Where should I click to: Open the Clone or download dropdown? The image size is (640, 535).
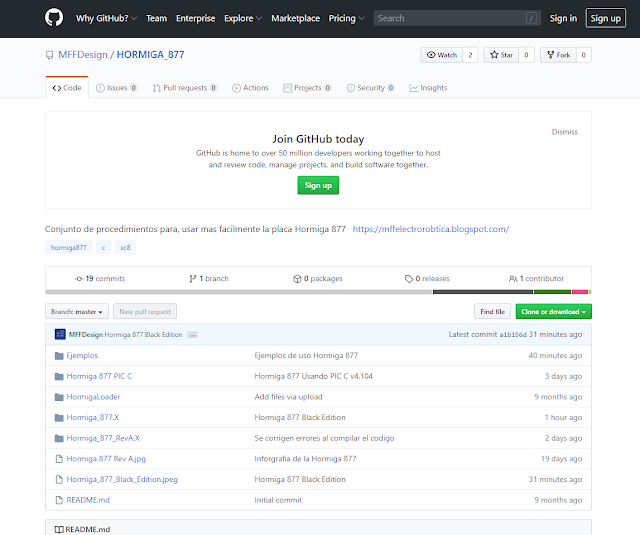pyautogui.click(x=553, y=311)
